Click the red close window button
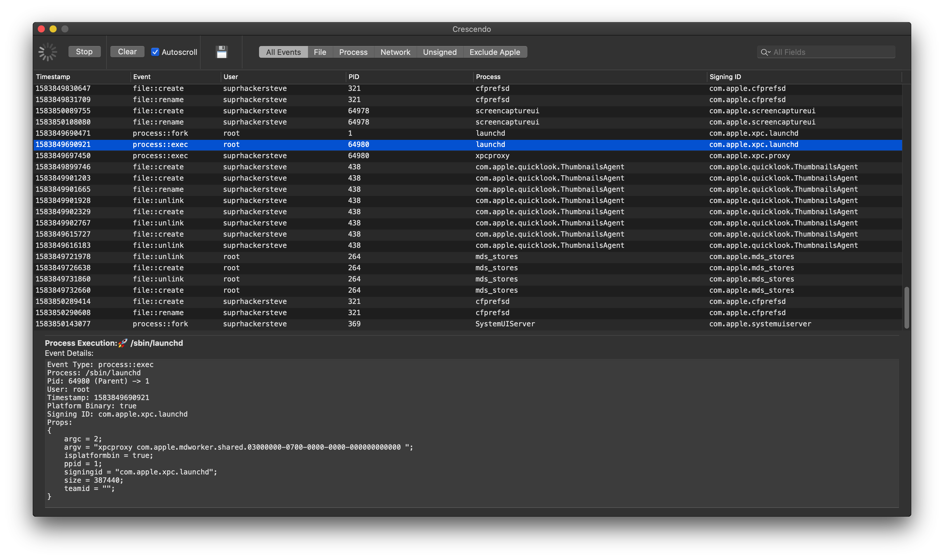Image resolution: width=944 pixels, height=560 pixels. pyautogui.click(x=42, y=29)
